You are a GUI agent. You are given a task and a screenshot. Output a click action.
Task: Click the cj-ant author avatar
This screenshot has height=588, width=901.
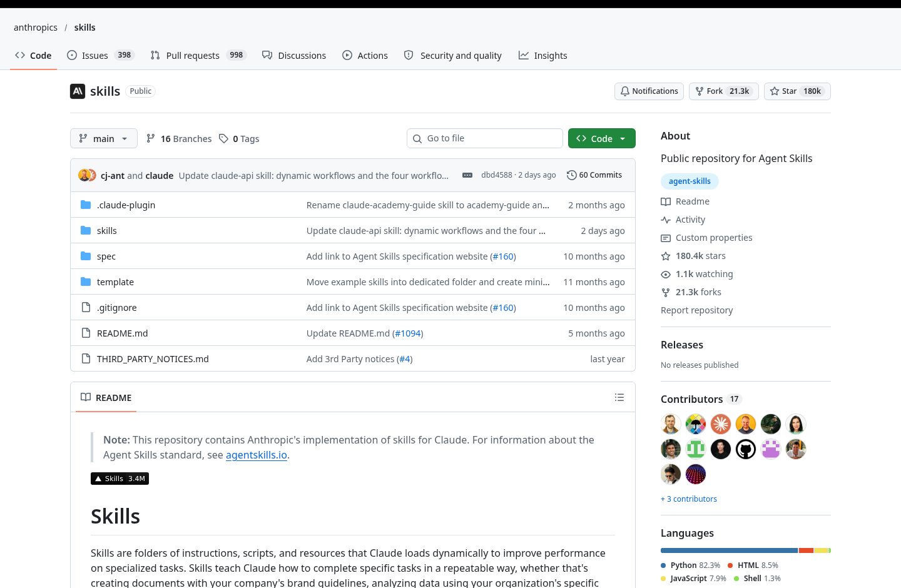pos(84,175)
